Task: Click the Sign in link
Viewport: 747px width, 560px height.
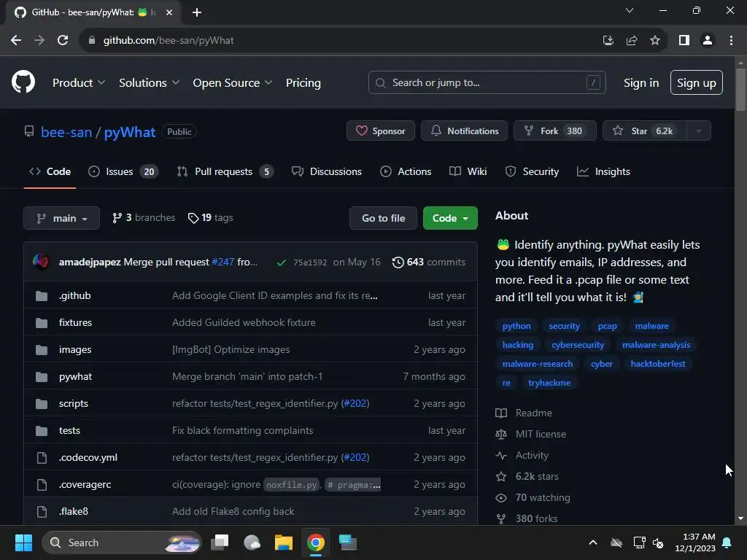Action: coord(641,83)
